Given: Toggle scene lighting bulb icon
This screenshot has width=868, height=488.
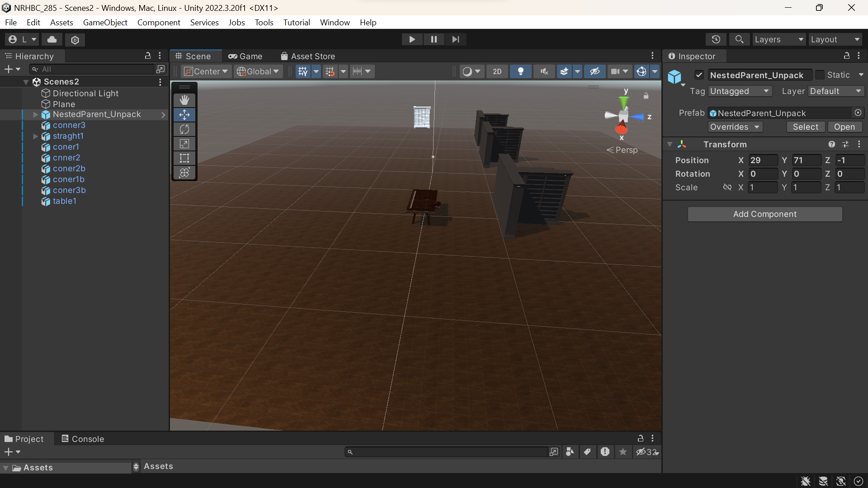Looking at the screenshot, I should [x=521, y=71].
